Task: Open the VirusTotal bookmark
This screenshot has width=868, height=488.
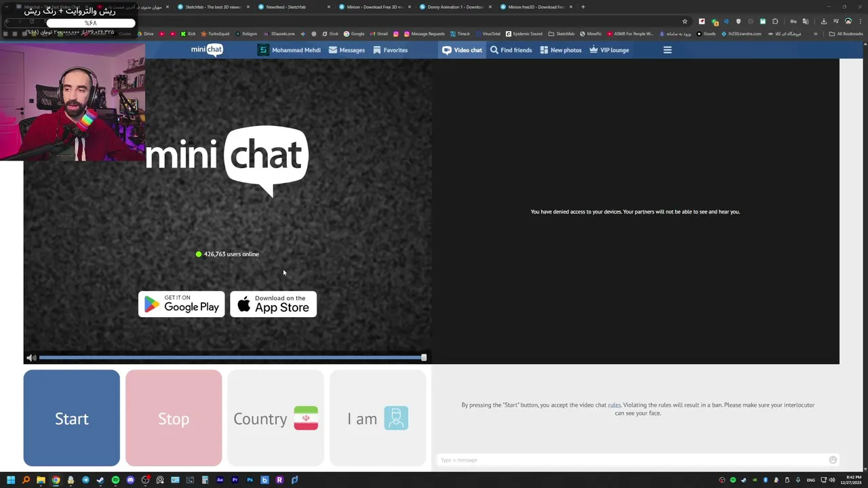Action: point(488,34)
